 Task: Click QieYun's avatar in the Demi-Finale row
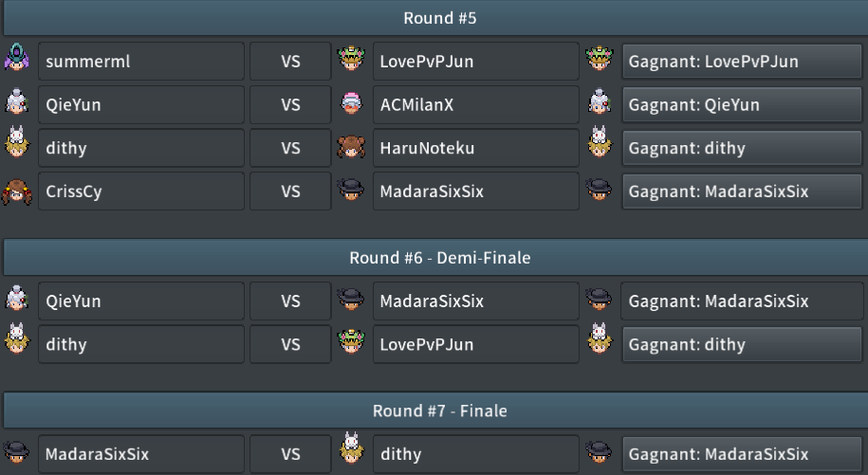coord(17,298)
